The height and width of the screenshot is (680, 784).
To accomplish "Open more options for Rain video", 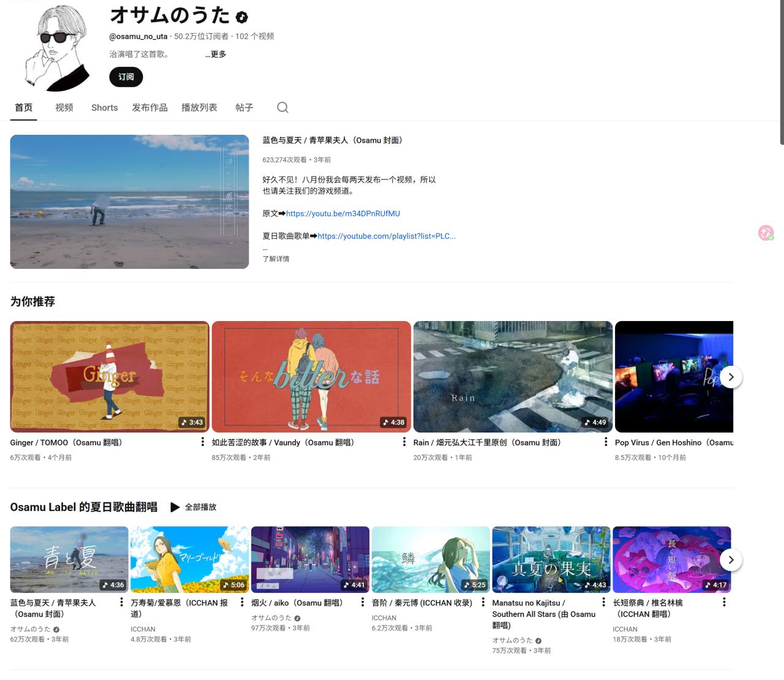I will click(x=606, y=442).
